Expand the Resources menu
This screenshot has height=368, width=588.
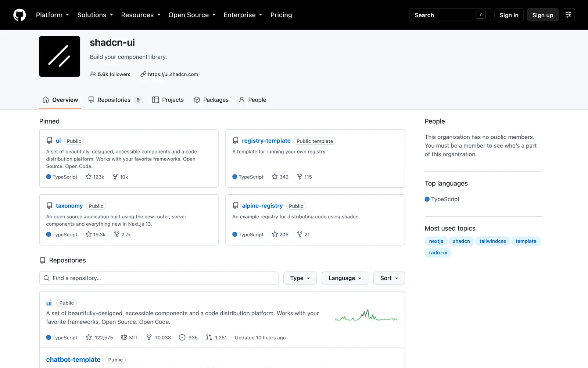pyautogui.click(x=141, y=15)
